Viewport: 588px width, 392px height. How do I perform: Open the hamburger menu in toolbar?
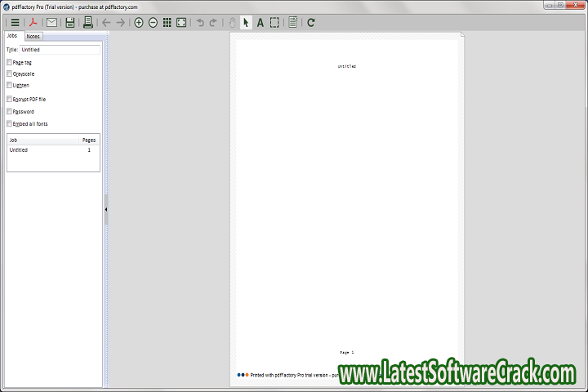15,22
